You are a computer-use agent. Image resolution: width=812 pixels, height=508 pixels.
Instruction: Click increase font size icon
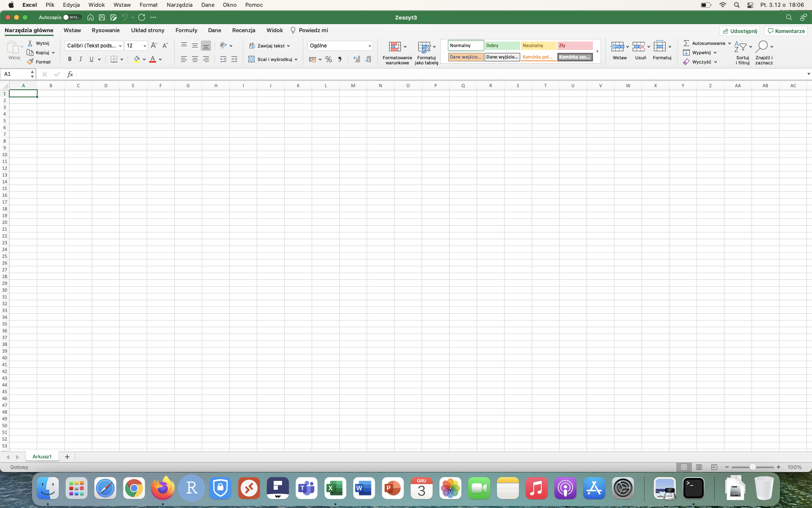(154, 45)
